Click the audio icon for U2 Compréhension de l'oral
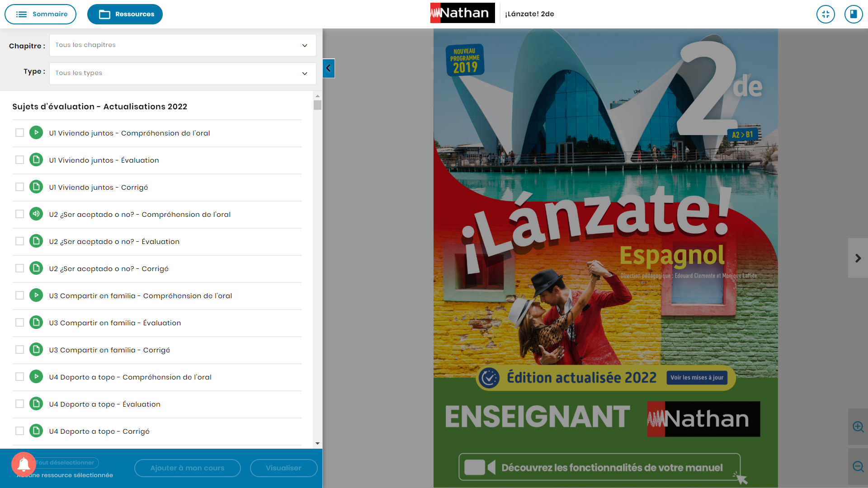 point(36,214)
